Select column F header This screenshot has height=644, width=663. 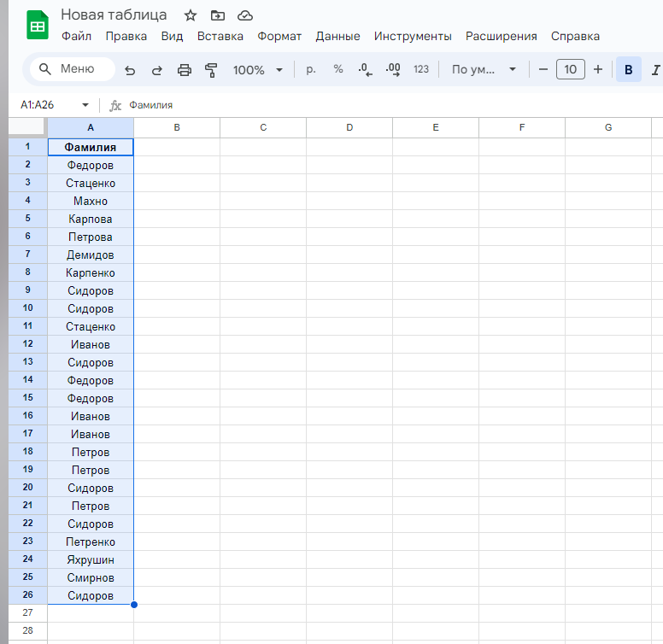pos(522,127)
